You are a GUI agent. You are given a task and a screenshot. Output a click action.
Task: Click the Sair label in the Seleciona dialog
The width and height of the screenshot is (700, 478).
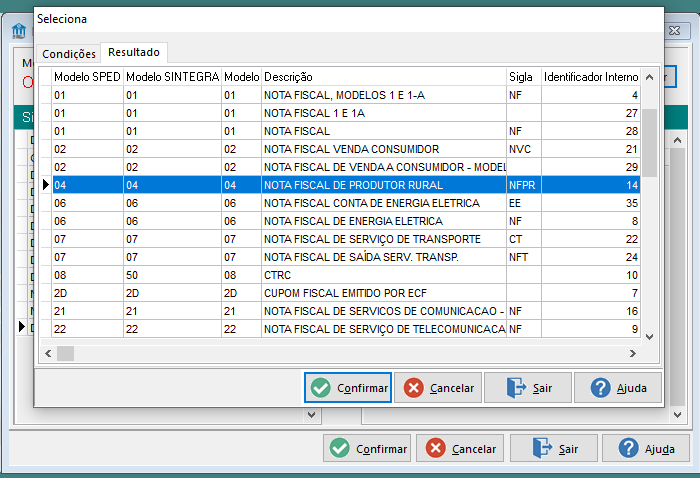click(x=542, y=388)
